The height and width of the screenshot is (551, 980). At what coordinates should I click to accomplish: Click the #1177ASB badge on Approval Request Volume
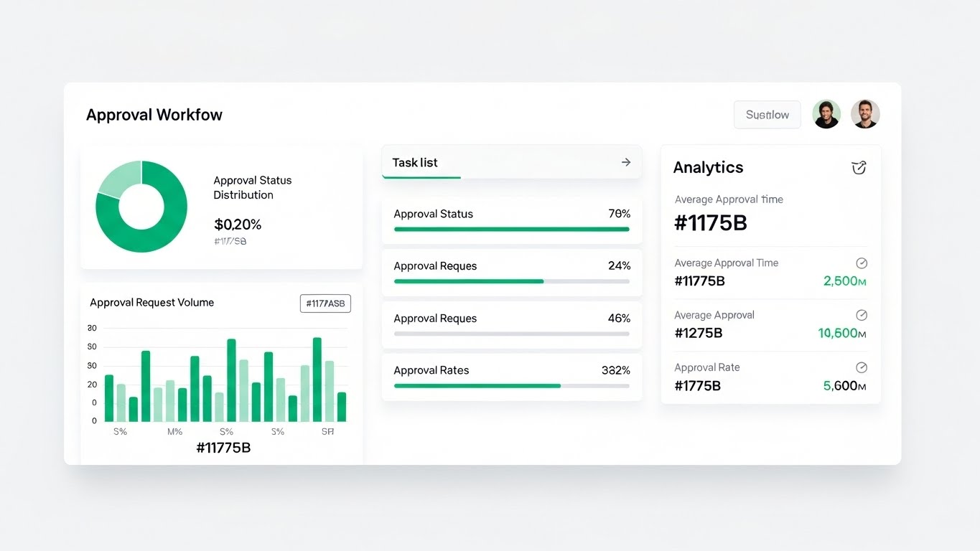click(x=325, y=303)
